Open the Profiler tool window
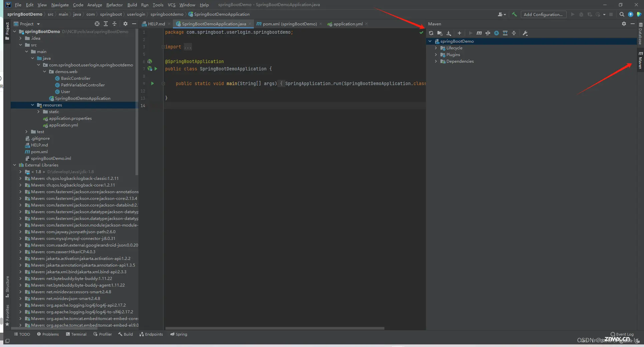Screen dimensions: 644x347 pyautogui.click(x=102, y=334)
